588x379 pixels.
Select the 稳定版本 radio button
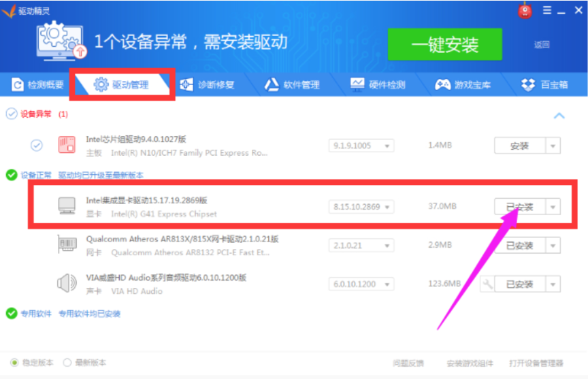tap(14, 363)
